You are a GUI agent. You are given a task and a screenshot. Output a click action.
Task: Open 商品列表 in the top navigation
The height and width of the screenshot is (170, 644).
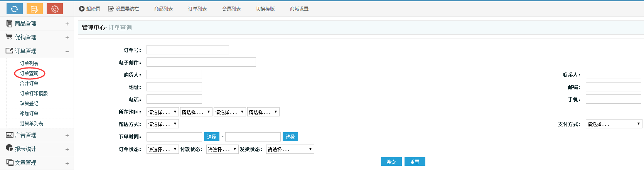coord(164,8)
